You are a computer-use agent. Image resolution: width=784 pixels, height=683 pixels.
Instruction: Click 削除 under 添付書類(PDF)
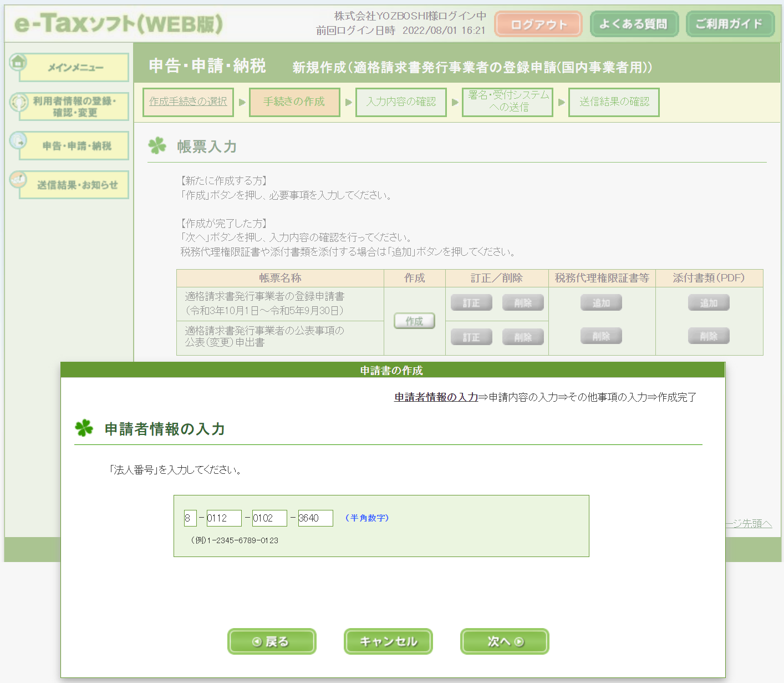tap(709, 336)
